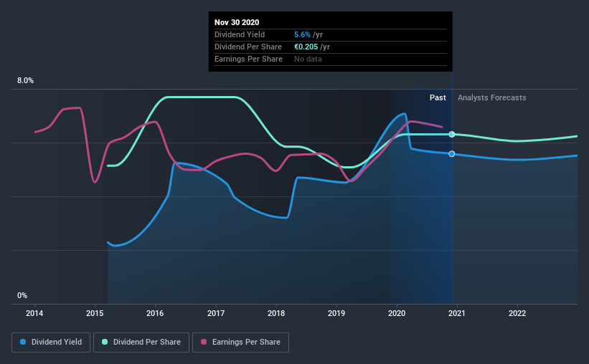Click the €0.205 dividend per share value
The width and height of the screenshot is (589, 364).
pos(306,47)
